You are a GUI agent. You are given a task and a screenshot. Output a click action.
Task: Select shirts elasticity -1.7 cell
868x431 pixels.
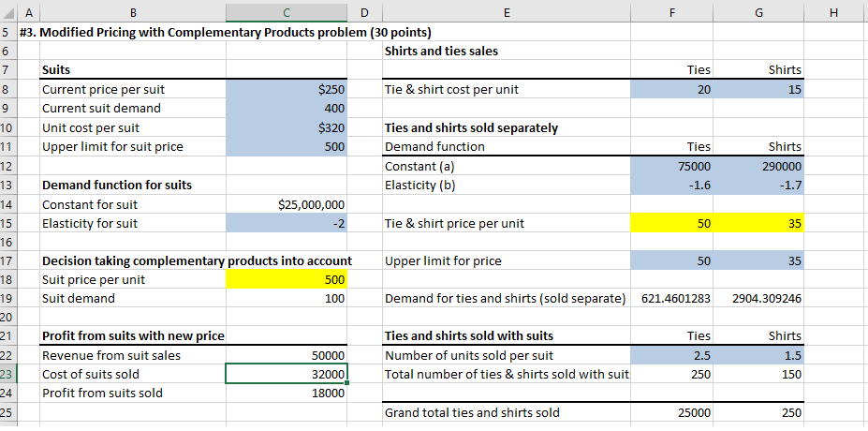[758, 185]
